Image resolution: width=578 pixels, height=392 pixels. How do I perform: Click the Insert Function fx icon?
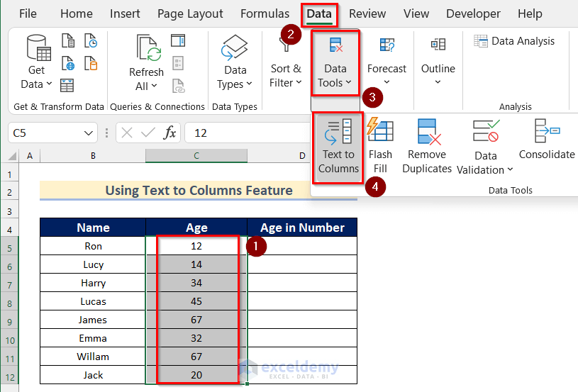pos(169,133)
